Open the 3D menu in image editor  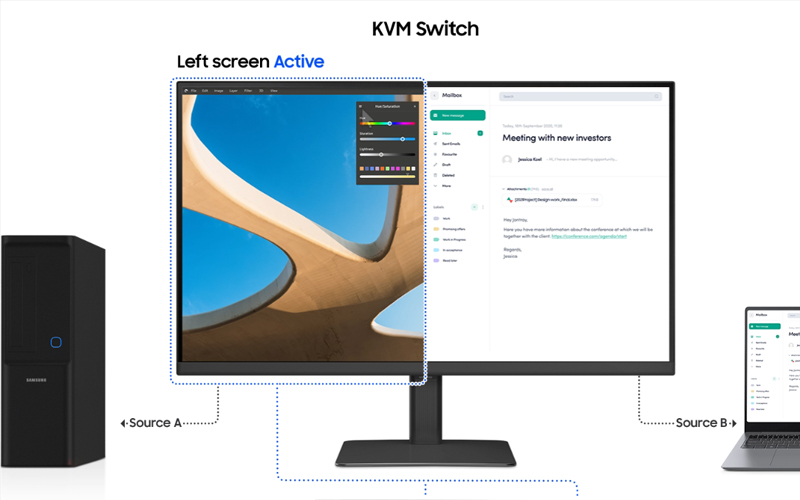coord(261,91)
